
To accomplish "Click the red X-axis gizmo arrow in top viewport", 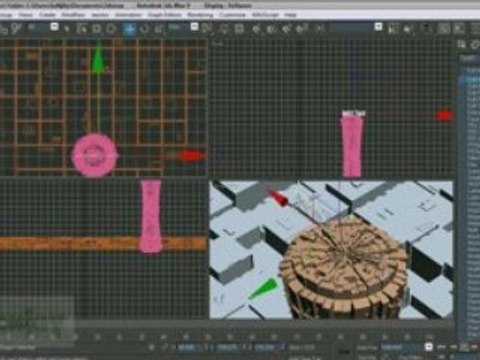I will pos(193,156).
